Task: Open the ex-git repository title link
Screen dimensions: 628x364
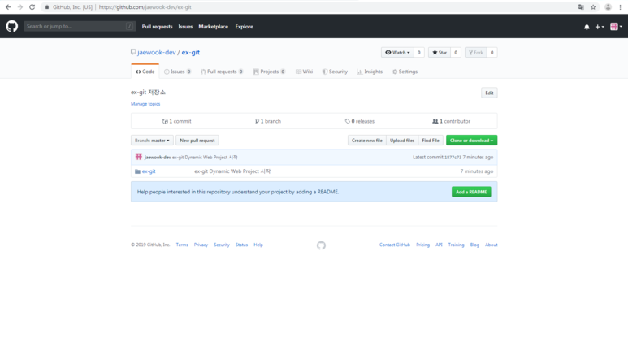Action: click(191, 53)
